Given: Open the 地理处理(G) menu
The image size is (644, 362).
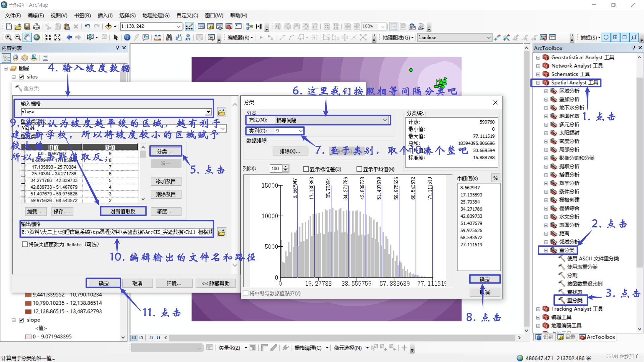Looking at the screenshot, I should pyautogui.click(x=156, y=15).
